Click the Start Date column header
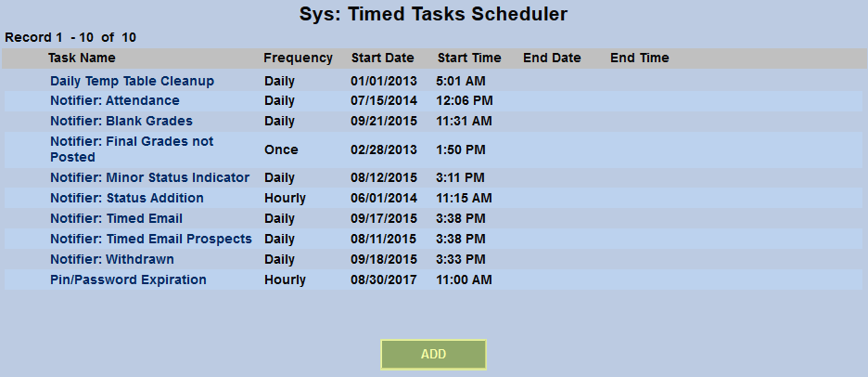The width and height of the screenshot is (868, 377). (x=383, y=58)
